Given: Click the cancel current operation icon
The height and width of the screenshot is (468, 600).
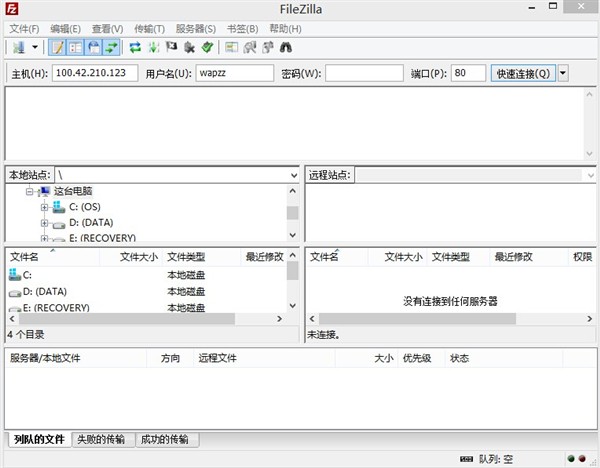Looking at the screenshot, I should tap(170, 47).
